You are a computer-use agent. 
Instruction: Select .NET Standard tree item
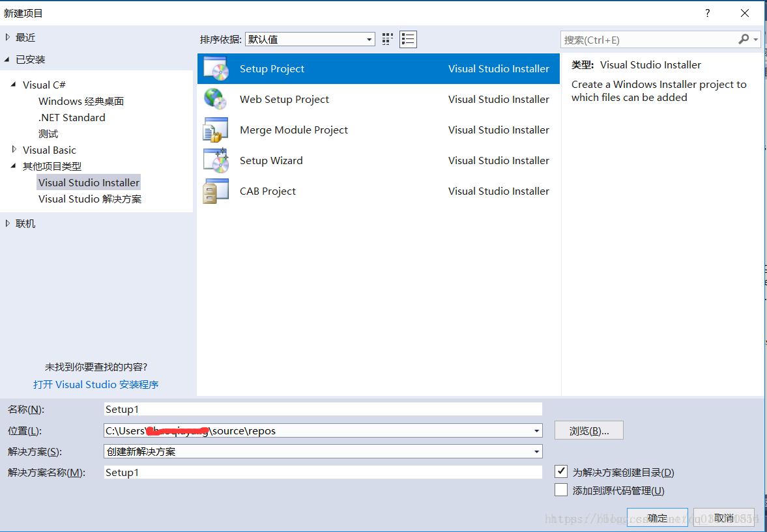click(72, 117)
